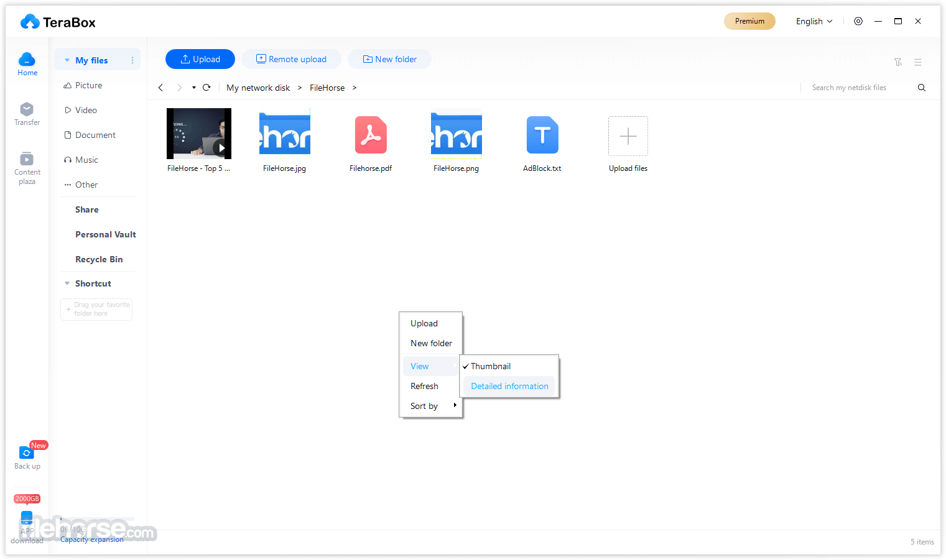Select the FileHorse.png thumbnail
Viewport: 946px width, 560px height.
[x=457, y=134]
